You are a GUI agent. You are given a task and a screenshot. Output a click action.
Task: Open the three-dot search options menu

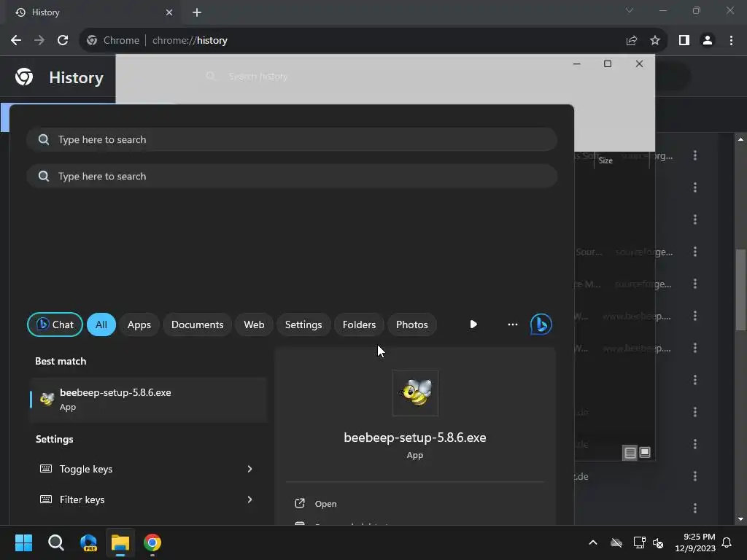[513, 324]
